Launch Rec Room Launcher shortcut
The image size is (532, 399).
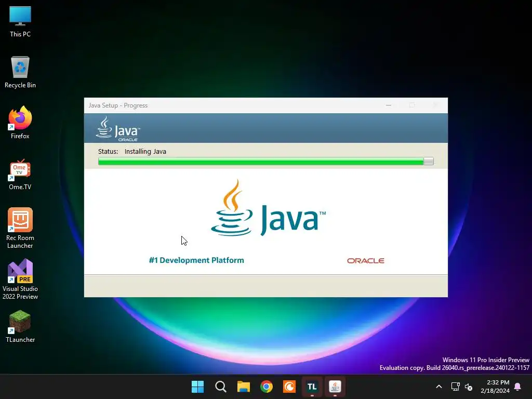(20, 228)
